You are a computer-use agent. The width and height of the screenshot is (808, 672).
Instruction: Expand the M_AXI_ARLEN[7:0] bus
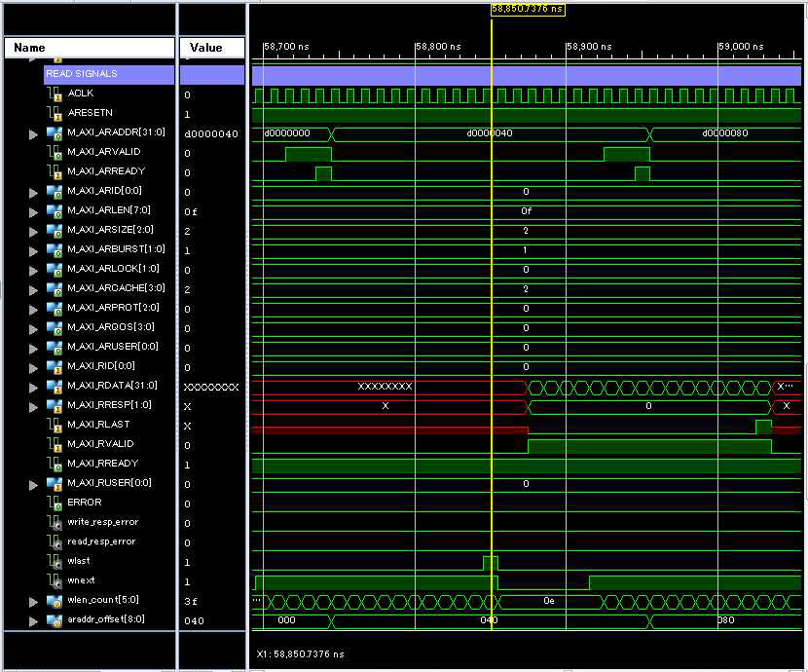click(x=34, y=211)
